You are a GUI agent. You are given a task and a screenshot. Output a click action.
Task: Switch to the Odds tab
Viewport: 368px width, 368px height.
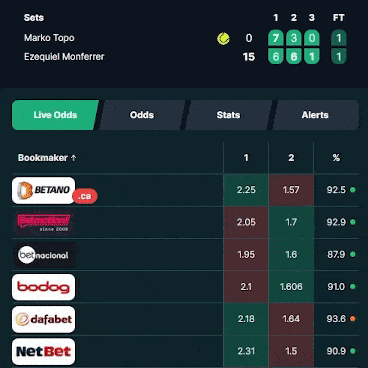pos(142,115)
